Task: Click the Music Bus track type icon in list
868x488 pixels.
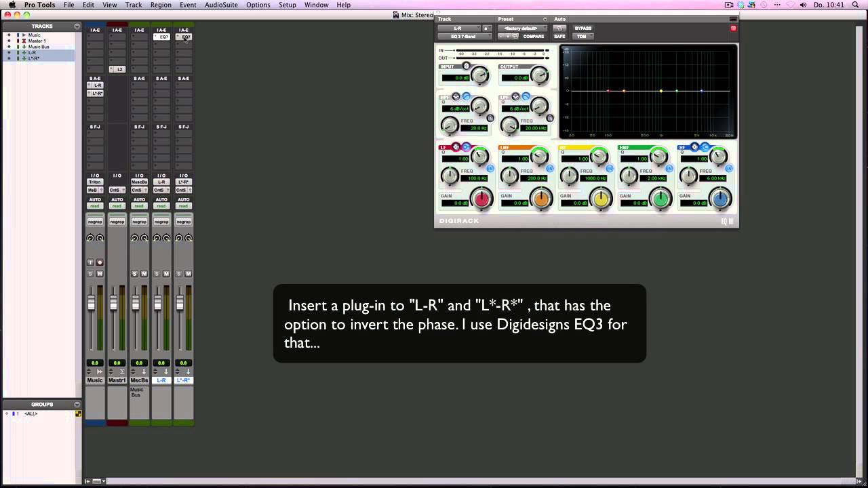Action: click(24, 47)
